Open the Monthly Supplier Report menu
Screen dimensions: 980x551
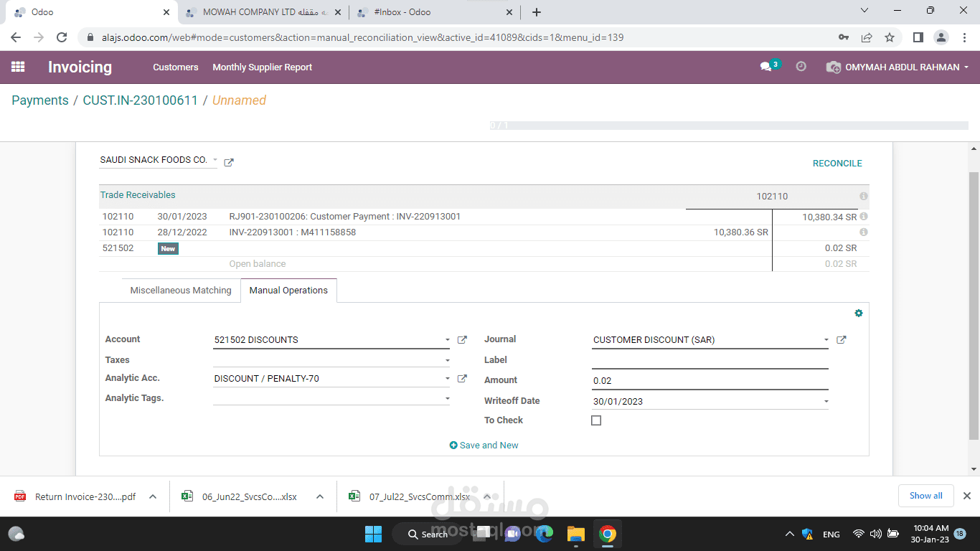pyautogui.click(x=263, y=67)
